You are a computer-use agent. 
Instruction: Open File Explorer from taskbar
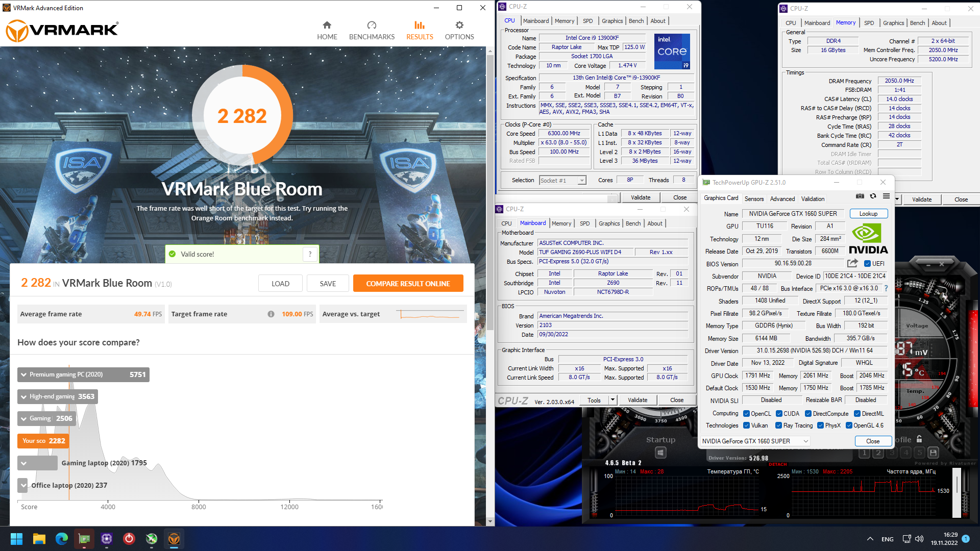(39, 539)
